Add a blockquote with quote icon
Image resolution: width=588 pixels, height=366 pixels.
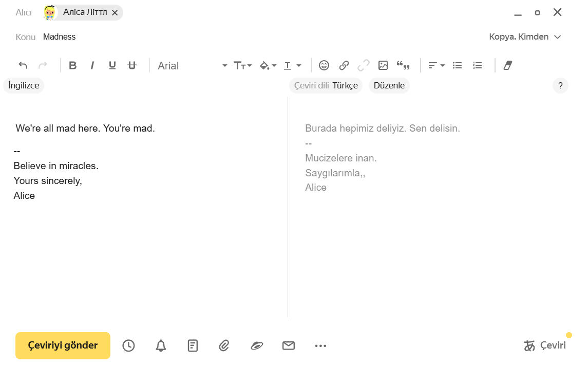point(403,65)
